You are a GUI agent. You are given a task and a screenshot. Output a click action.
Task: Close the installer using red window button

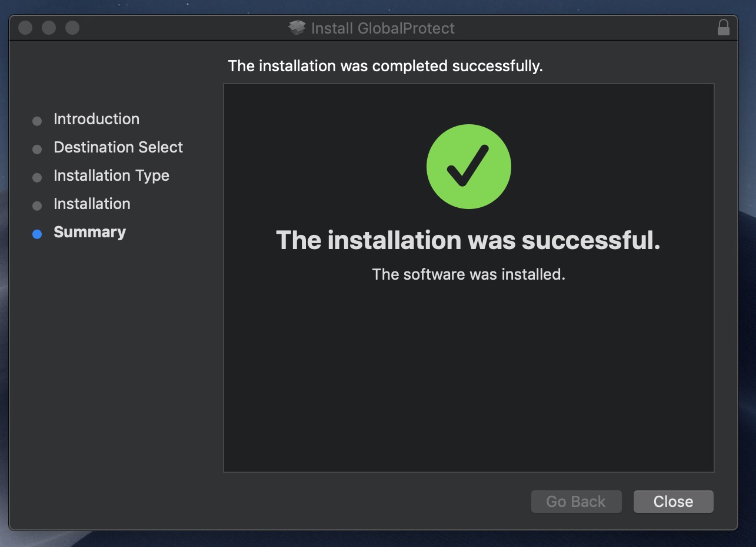[25, 28]
